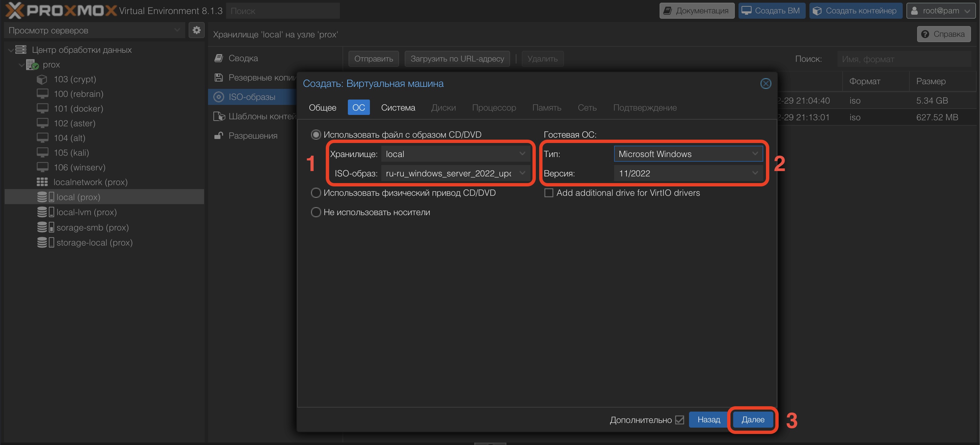Click the gear settings icon beside server view

pos(196,30)
